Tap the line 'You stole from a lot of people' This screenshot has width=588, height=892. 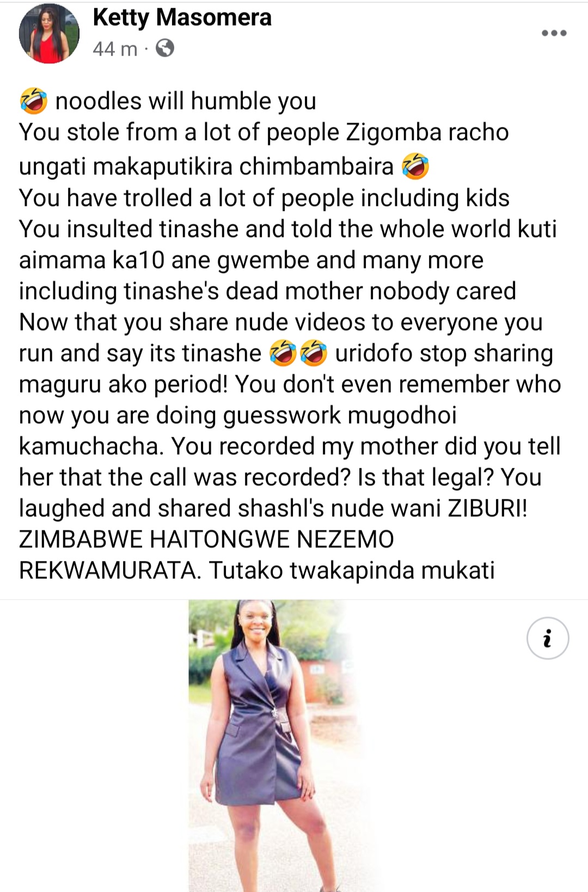click(179, 132)
